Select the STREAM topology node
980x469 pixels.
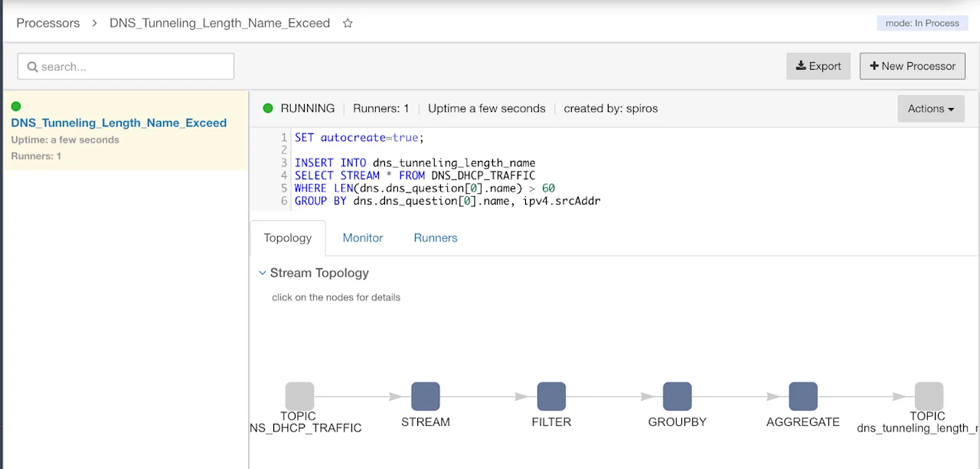tap(426, 396)
